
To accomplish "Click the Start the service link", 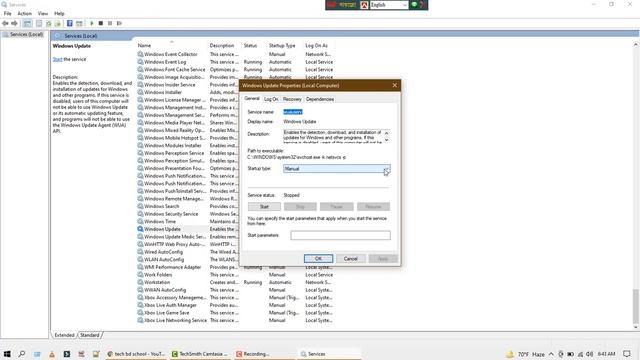I will [57, 59].
